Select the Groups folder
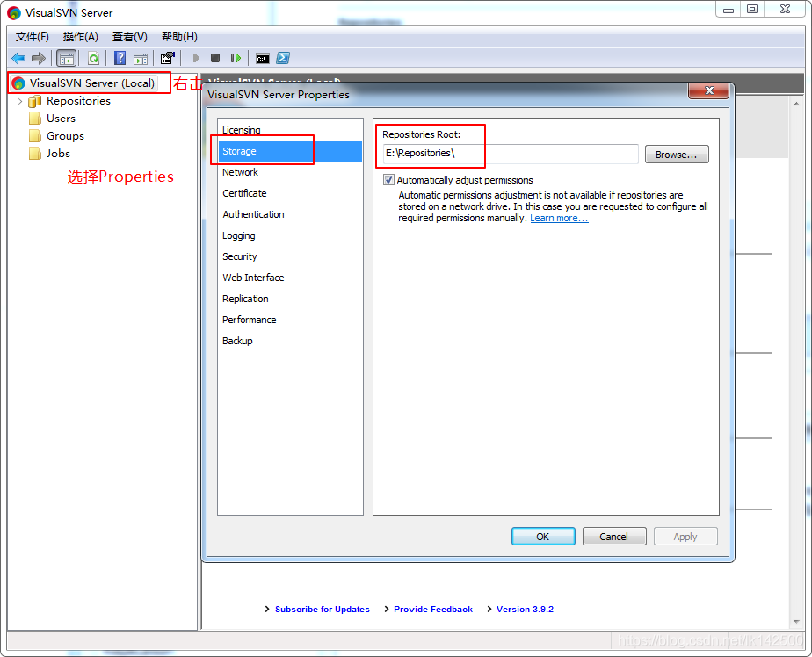This screenshot has width=812, height=657. (65, 136)
